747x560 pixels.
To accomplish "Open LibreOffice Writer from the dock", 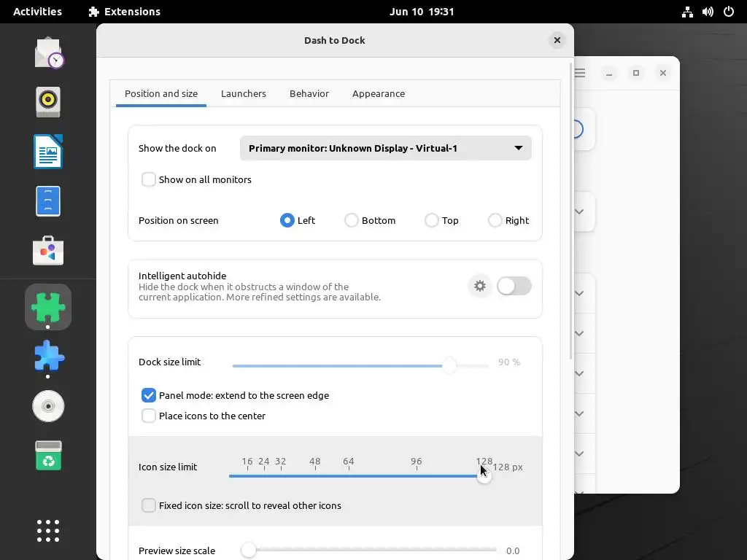I will tap(48, 152).
